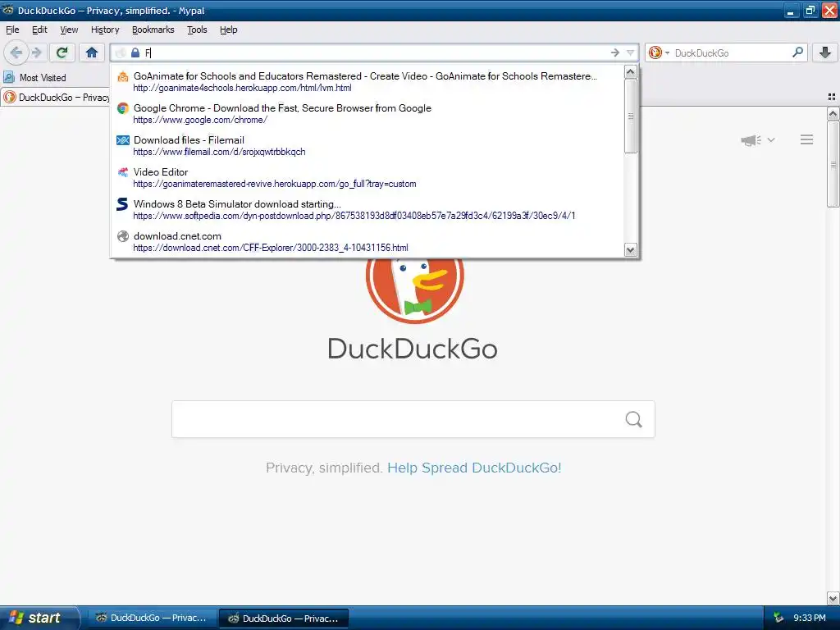Open the Tools menu
This screenshot has width=840, height=630.
click(197, 30)
